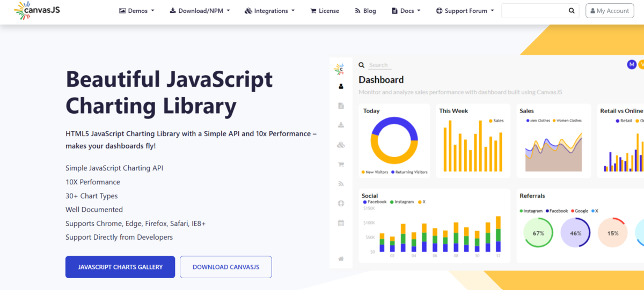Click the CanvasJS logo
This screenshot has height=290, width=644.
[37, 11]
